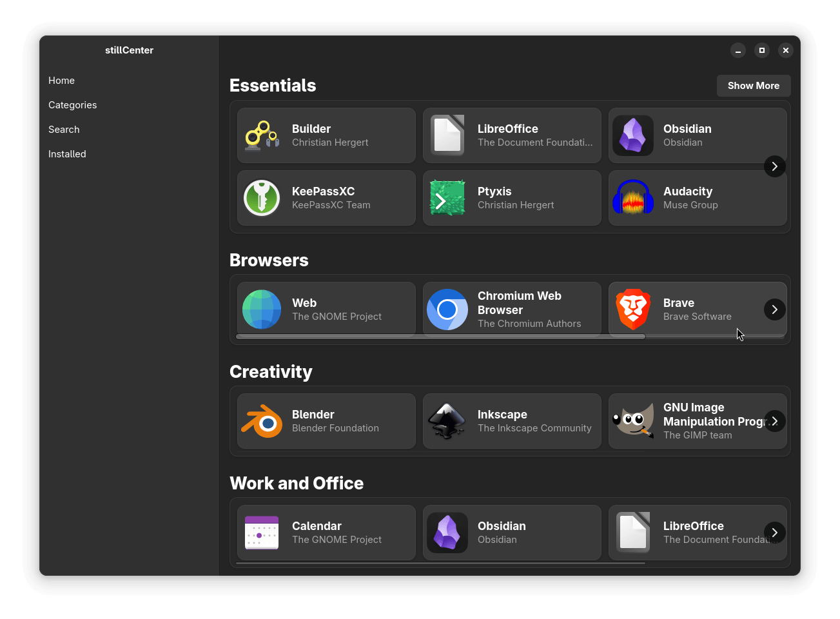Click the Work and Office horizontal scrollbar
This screenshot has width=840, height=619.
coord(441,563)
